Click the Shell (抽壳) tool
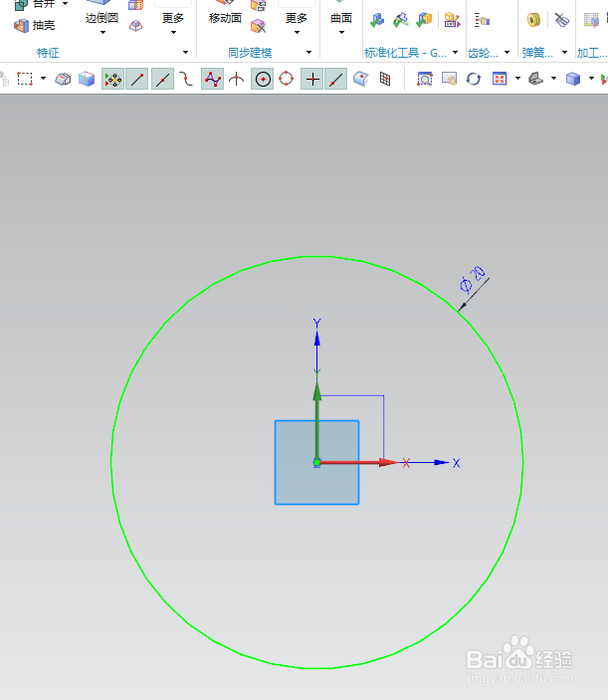The image size is (608, 700). coord(35,26)
